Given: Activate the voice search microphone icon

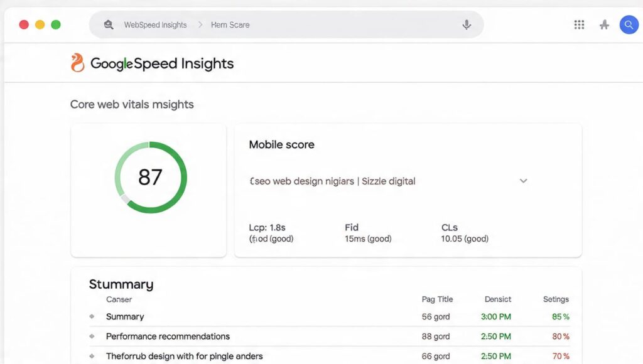Looking at the screenshot, I should coord(467,24).
